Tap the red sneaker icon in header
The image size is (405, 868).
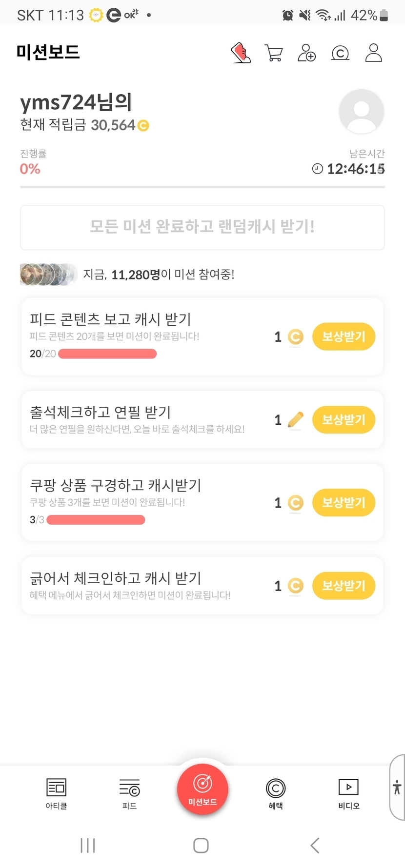[241, 53]
